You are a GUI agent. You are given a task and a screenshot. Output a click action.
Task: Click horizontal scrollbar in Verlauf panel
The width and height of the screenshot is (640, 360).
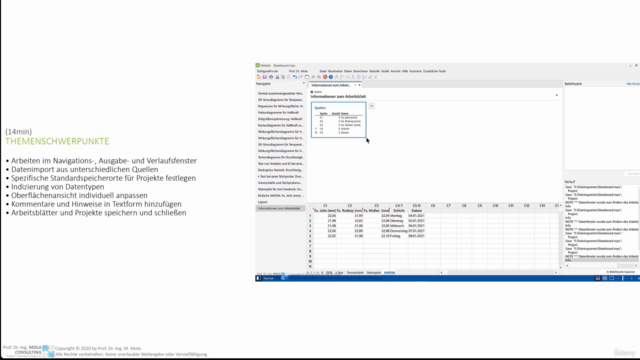(602, 266)
